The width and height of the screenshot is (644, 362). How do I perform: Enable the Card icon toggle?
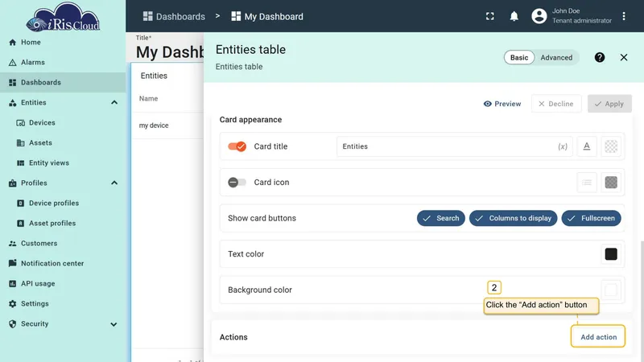(237, 183)
